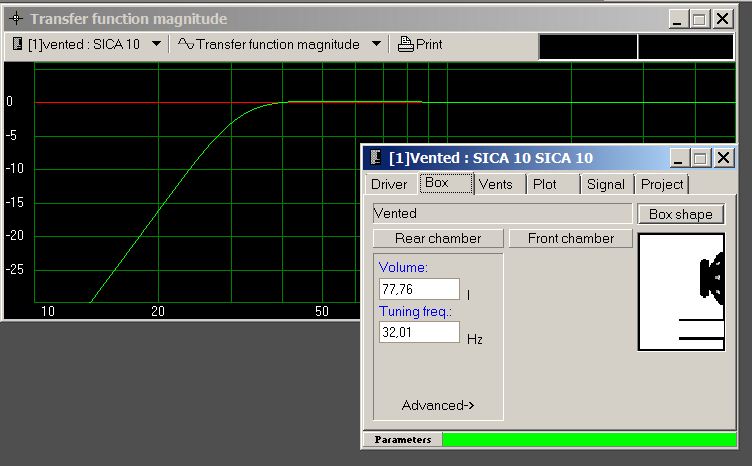
Task: Click the second black readout box in the toolbar
Action: point(686,47)
